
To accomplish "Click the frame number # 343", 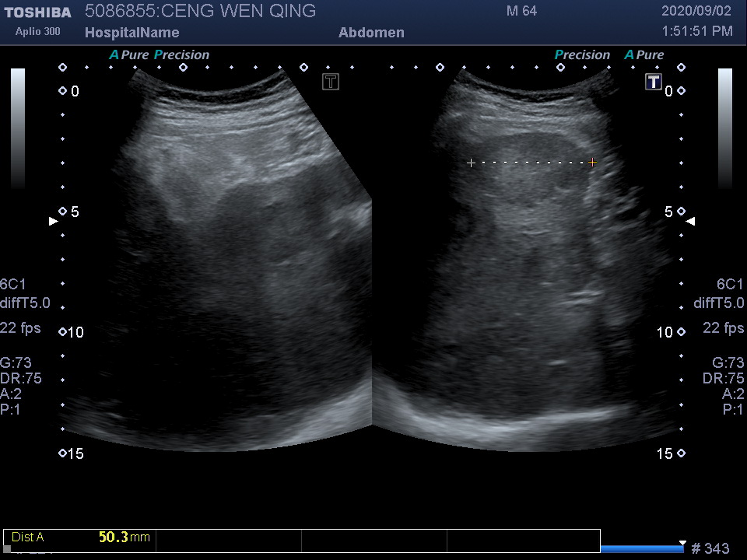I will click(710, 549).
